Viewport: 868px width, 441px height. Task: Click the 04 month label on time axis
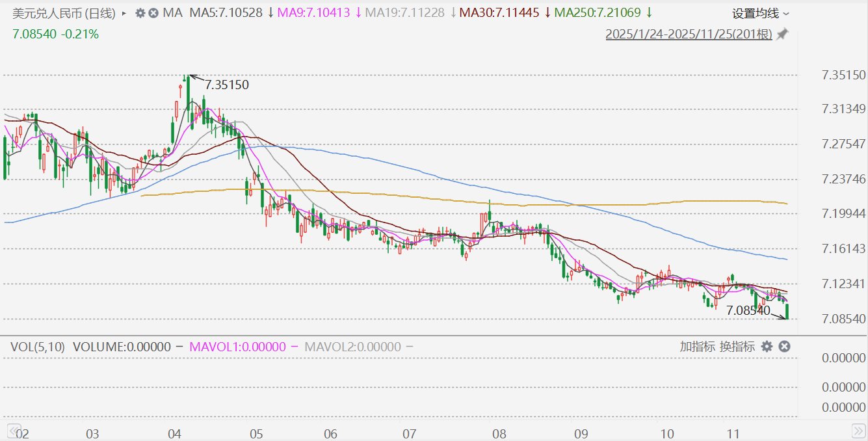point(174,434)
